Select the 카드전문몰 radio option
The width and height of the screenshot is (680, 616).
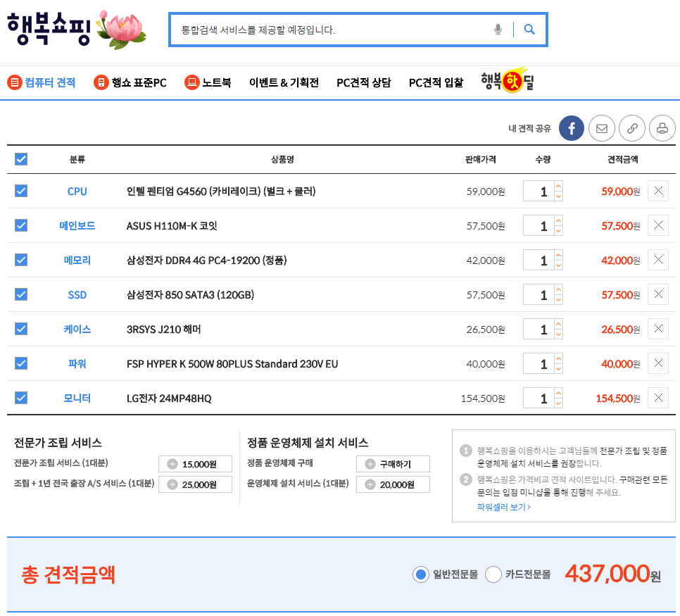click(493, 574)
